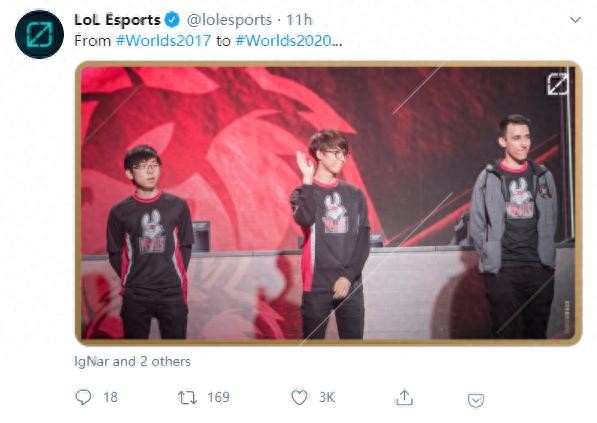Visit the @lolesports handle
The width and height of the screenshot is (597, 423).
coord(229,20)
